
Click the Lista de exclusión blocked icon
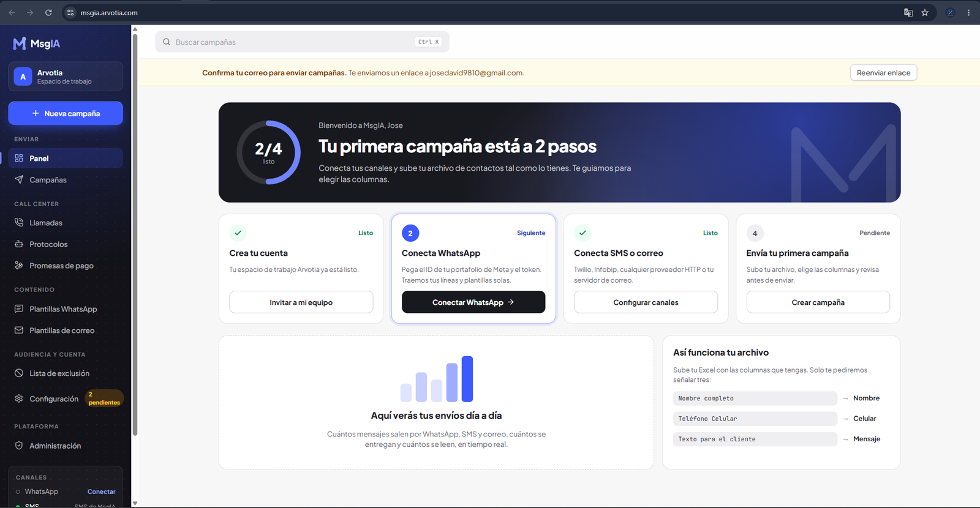(19, 373)
